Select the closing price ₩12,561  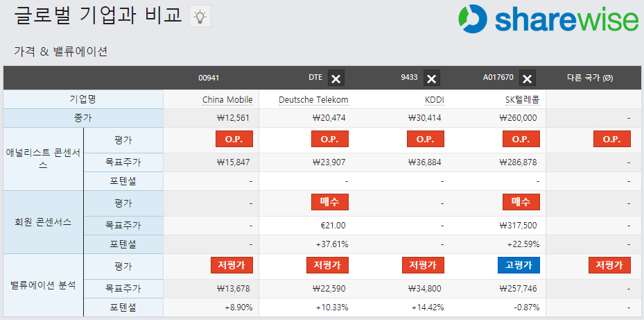click(232, 118)
